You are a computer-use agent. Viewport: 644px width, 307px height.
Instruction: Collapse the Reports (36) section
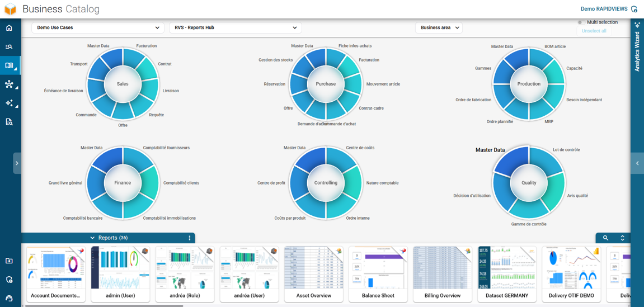(93, 238)
